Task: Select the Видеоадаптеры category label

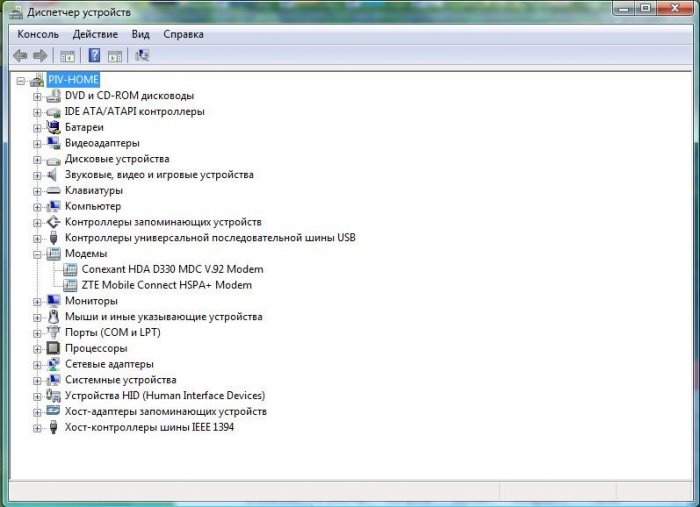Action: coord(102,143)
